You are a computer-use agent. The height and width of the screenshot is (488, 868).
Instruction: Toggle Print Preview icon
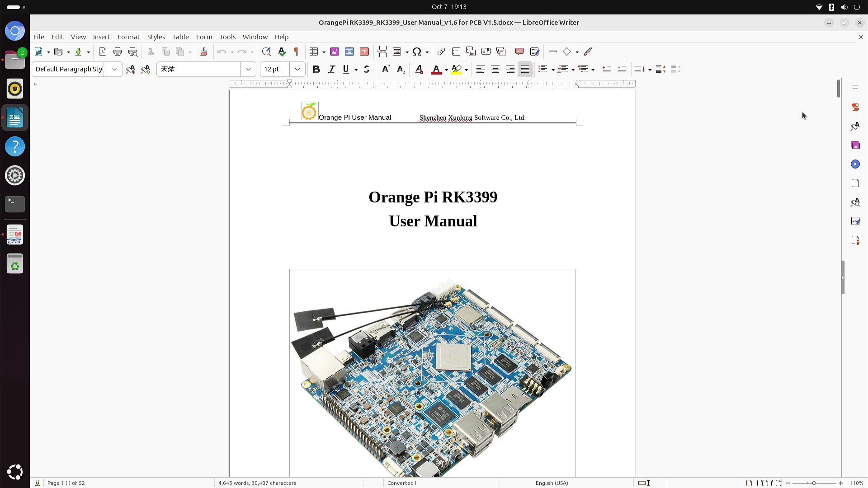pos(133,52)
